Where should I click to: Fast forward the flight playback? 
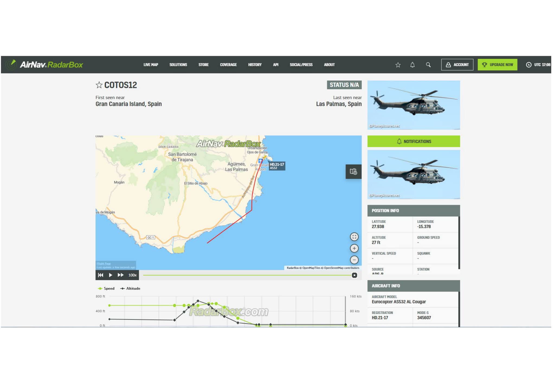(x=121, y=275)
